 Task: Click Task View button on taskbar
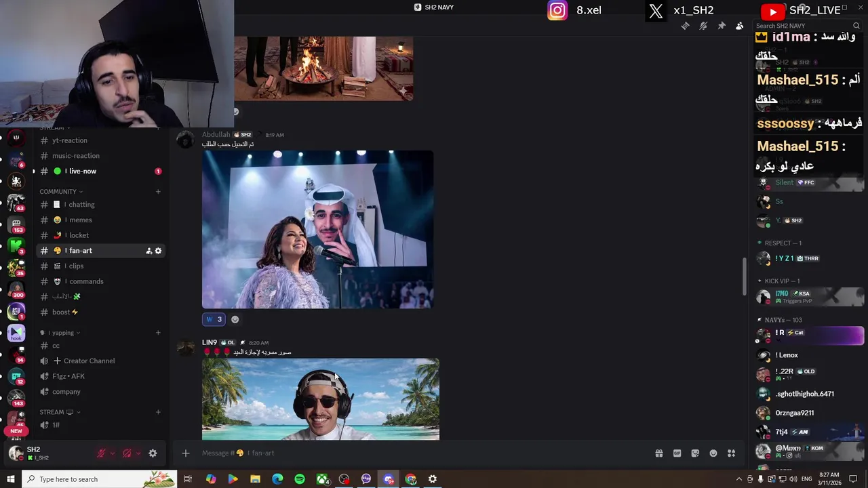(188, 479)
